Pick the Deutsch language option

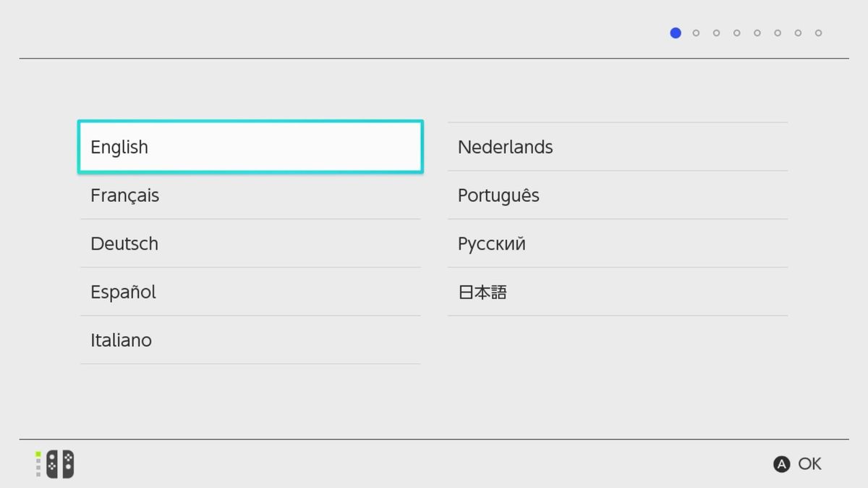pos(250,244)
